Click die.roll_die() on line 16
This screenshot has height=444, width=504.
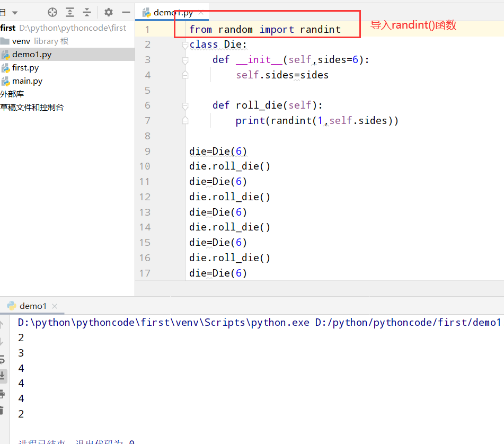click(x=229, y=258)
